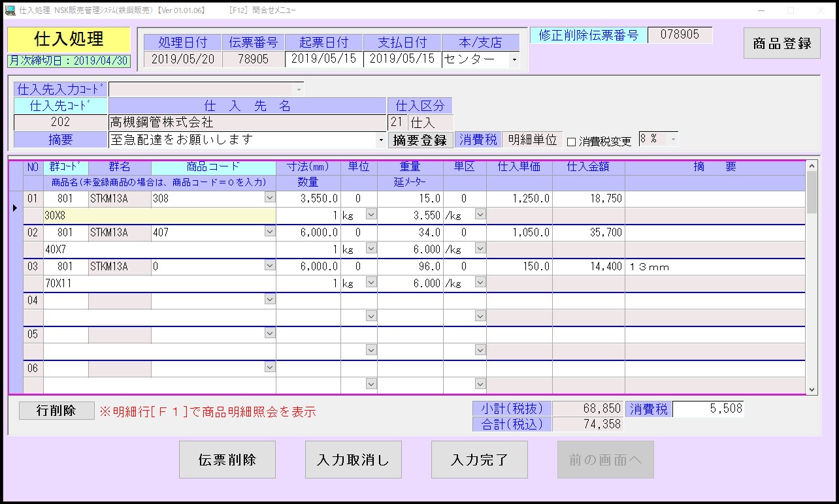
Task: Open kg unit dropdown in row 01
Action: pos(371,214)
